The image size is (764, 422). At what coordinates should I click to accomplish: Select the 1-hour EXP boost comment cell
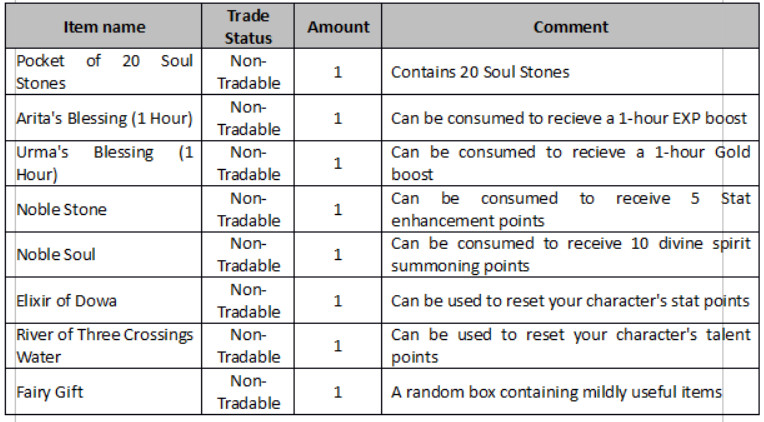point(569,118)
